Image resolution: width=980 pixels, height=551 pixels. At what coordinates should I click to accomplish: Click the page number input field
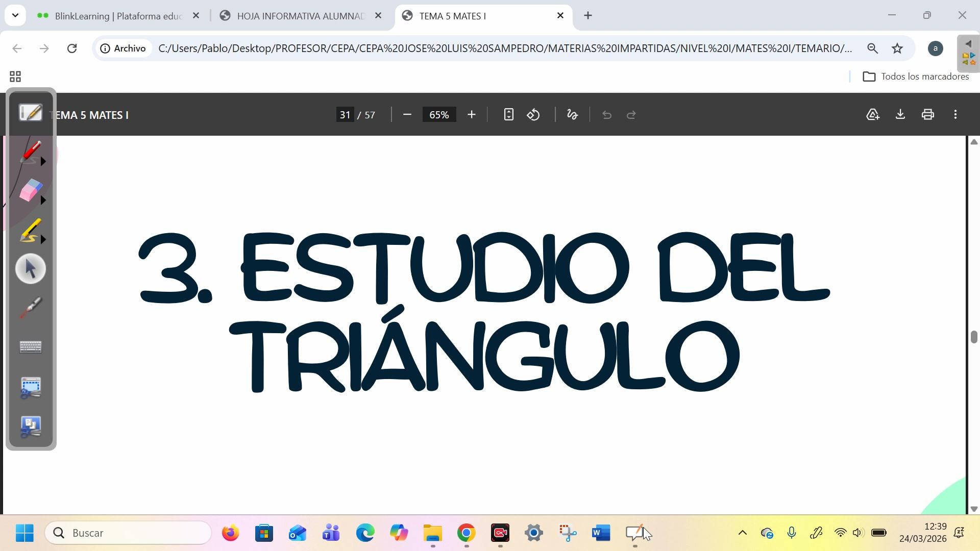345,115
